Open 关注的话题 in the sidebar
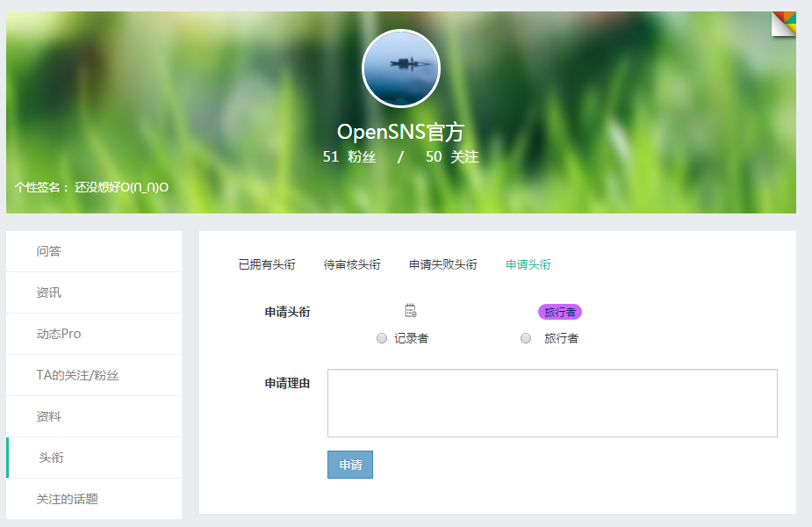812x527 pixels. point(94,499)
